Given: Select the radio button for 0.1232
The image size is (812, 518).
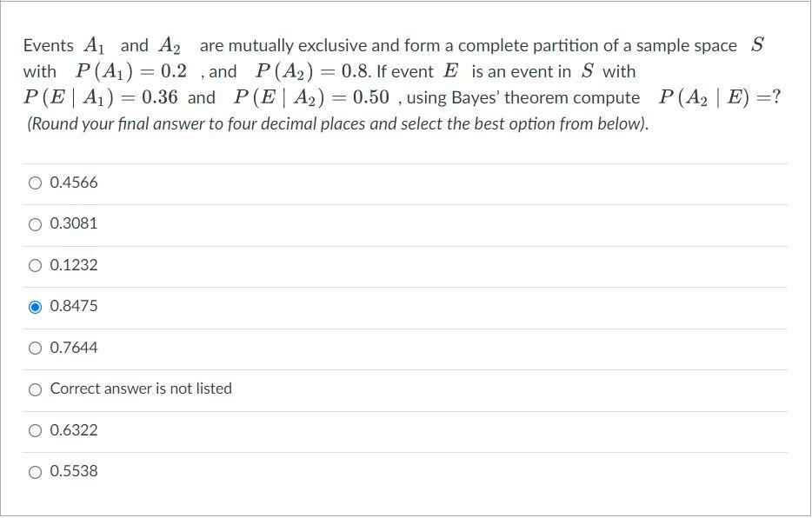Looking at the screenshot, I should (x=35, y=265).
